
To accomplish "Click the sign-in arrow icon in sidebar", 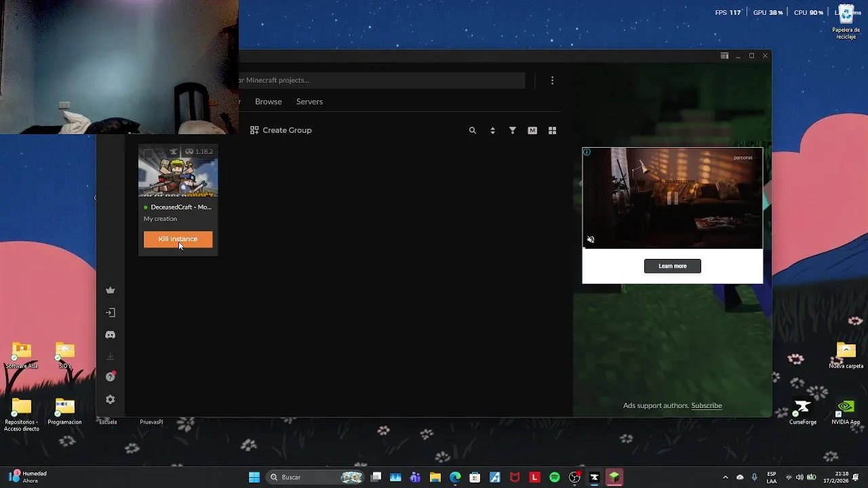I will click(111, 312).
